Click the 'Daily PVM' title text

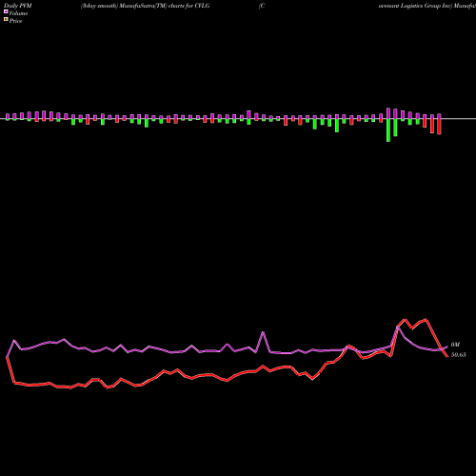(x=18, y=6)
